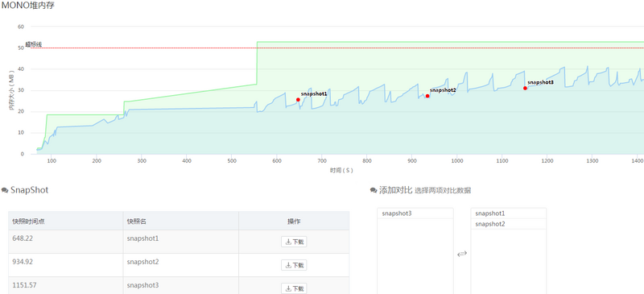Screen dimensions: 644x294
Task: Click snapshot1 name in the table
Action: click(x=142, y=238)
